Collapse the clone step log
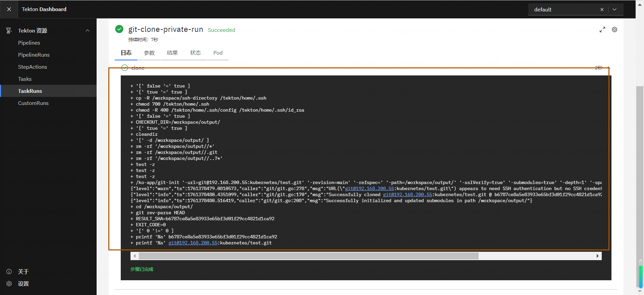644x295 pixels. tap(608, 68)
